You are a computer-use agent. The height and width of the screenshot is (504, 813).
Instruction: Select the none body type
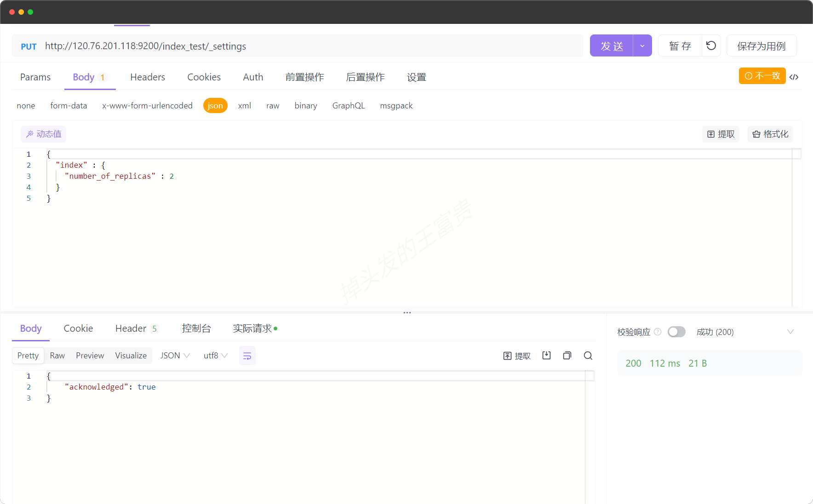(26, 106)
